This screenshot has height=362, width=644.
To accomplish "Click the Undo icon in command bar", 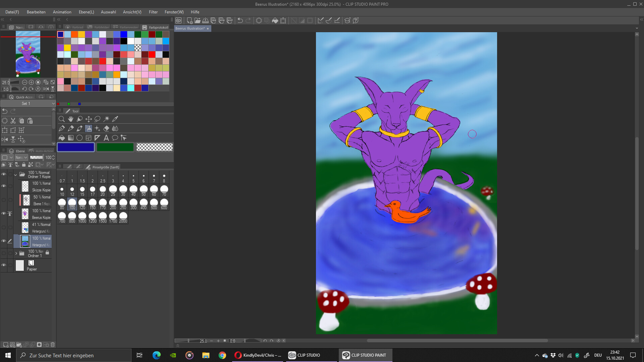I will coord(240,20).
